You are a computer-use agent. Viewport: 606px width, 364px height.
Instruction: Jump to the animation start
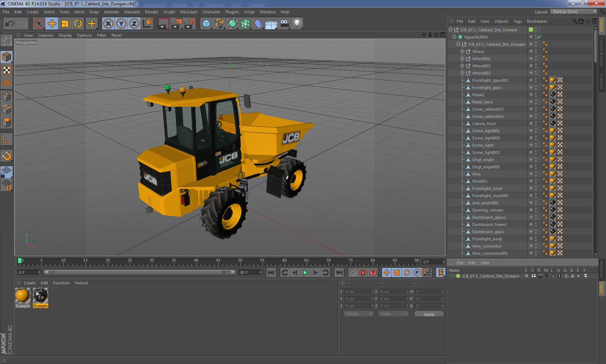tap(271, 273)
